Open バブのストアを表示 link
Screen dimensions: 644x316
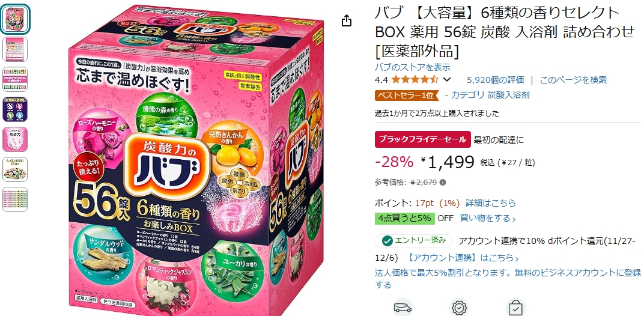point(412,67)
